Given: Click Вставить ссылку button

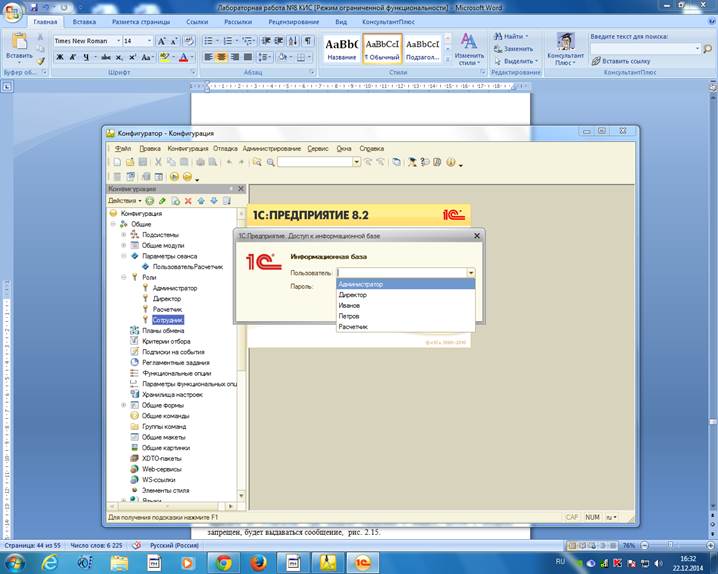Looking at the screenshot, I should pos(621,61).
